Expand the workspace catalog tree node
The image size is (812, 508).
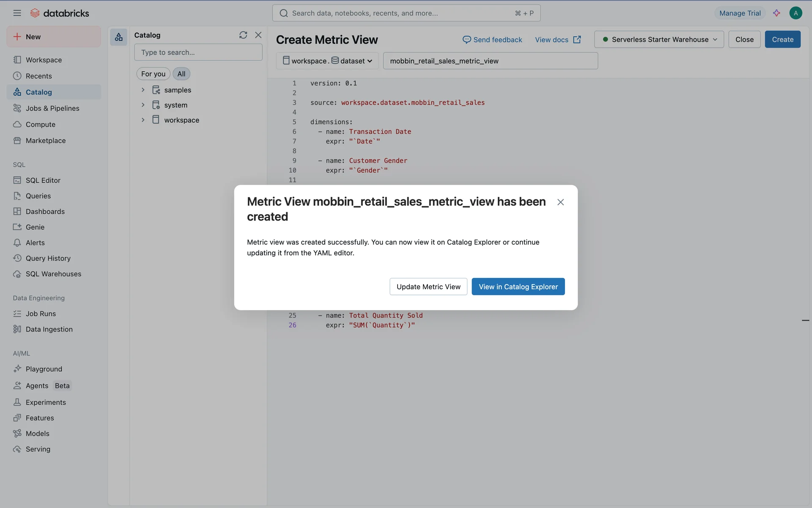[143, 120]
